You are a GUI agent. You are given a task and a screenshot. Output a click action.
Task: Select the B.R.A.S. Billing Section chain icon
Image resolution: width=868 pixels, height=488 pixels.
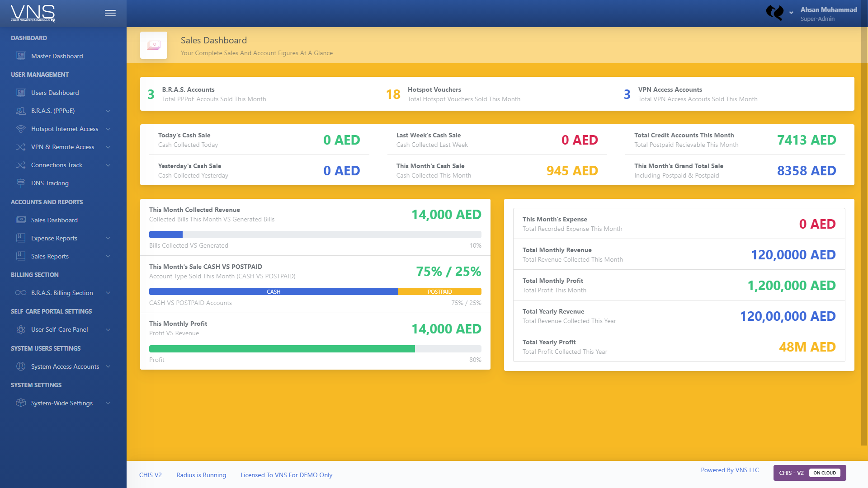20,293
